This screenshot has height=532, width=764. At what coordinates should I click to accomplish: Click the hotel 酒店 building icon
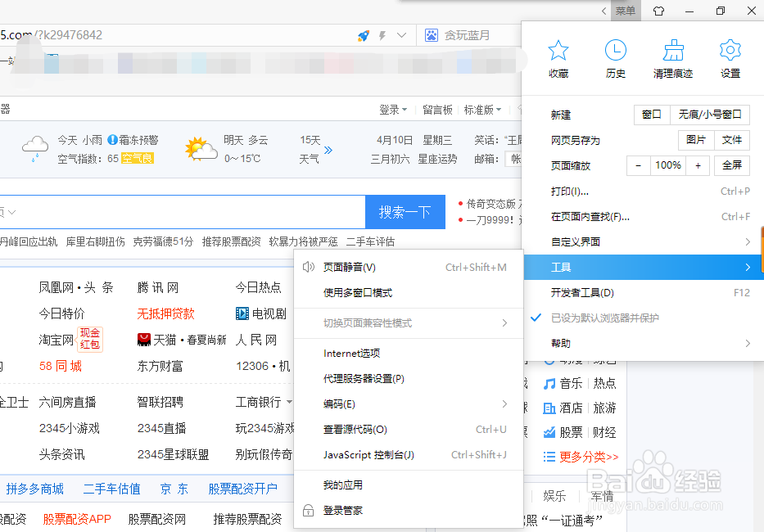(549, 408)
